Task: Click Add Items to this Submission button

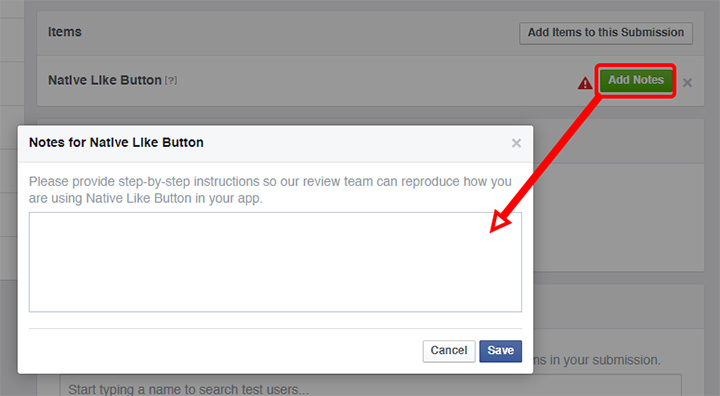Action: coord(606,33)
